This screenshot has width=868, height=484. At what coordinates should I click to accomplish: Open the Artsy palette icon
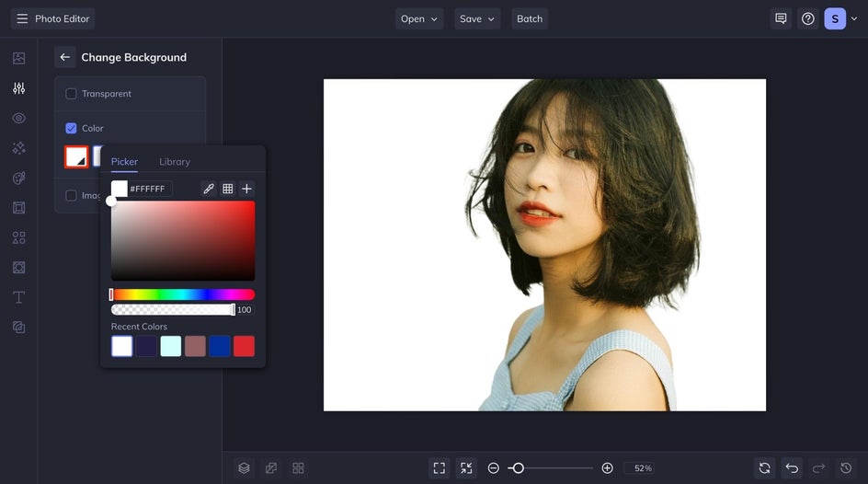point(18,178)
